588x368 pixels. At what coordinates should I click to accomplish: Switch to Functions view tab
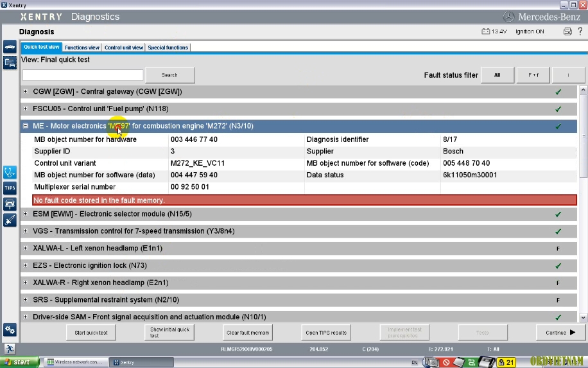pyautogui.click(x=82, y=48)
